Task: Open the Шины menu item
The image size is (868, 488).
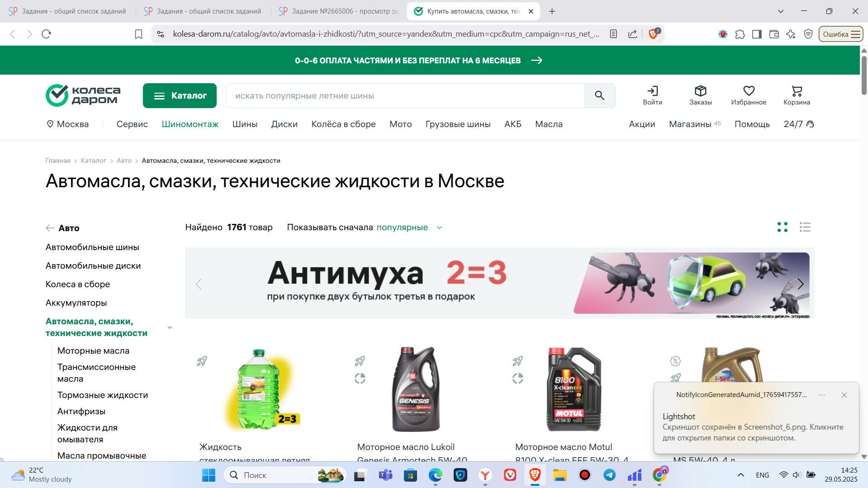Action: click(x=245, y=124)
